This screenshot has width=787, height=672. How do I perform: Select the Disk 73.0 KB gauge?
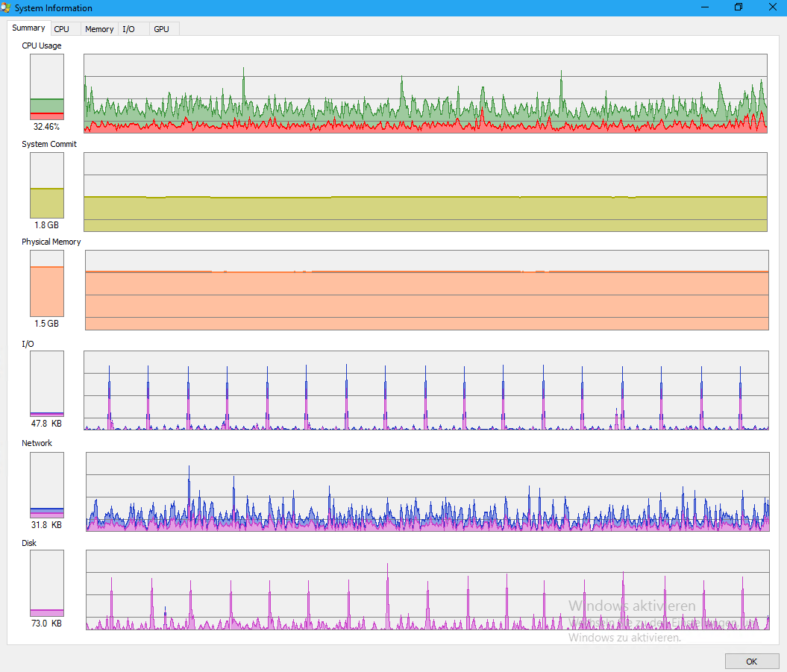pyautogui.click(x=47, y=583)
